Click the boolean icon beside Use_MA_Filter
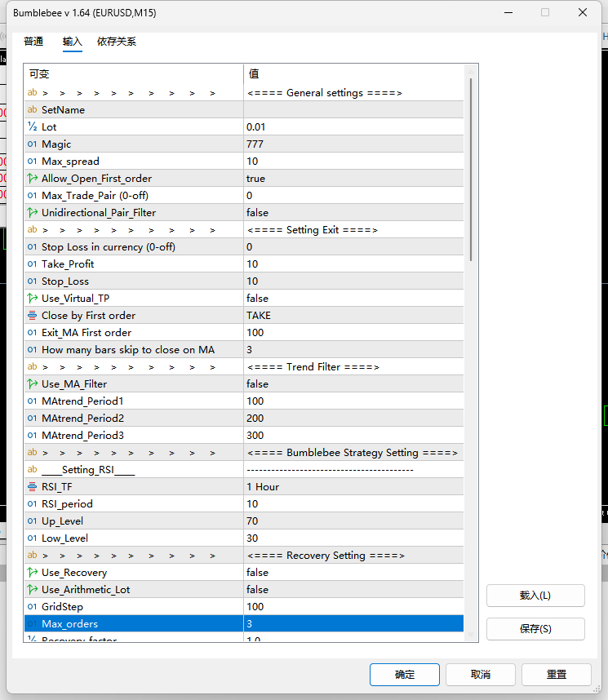Viewport: 608px width, 700px height. coord(32,384)
